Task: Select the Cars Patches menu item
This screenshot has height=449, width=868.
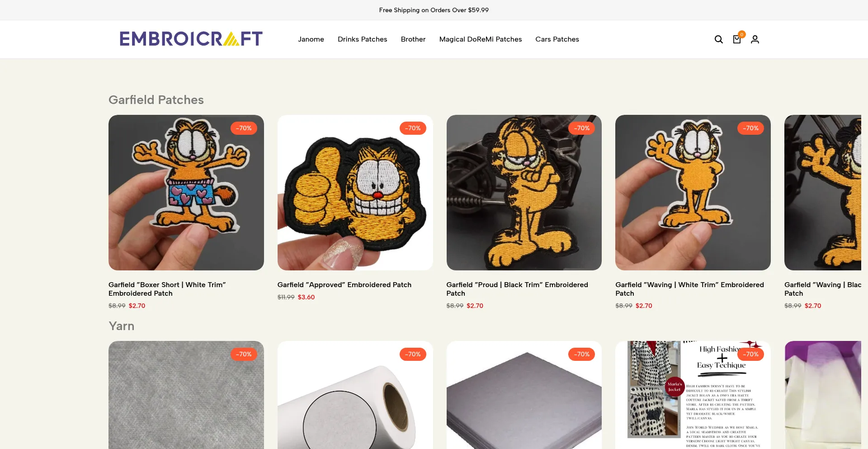Action: click(x=557, y=39)
